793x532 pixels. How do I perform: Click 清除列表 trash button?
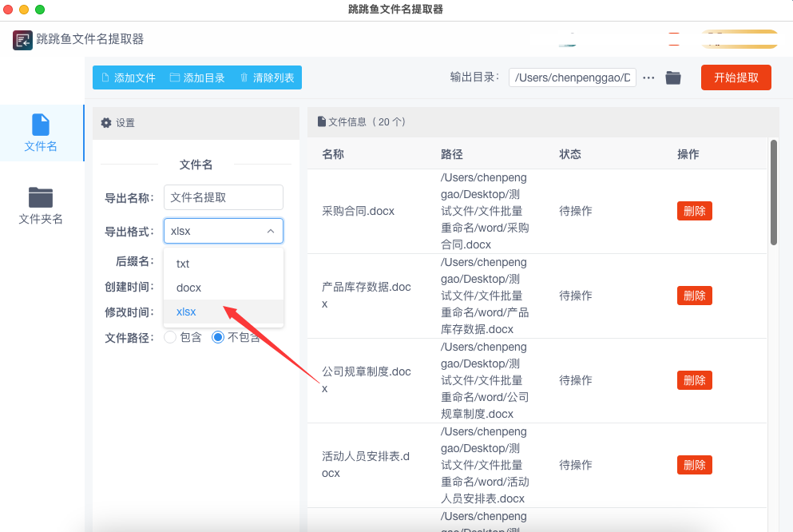pyautogui.click(x=267, y=77)
